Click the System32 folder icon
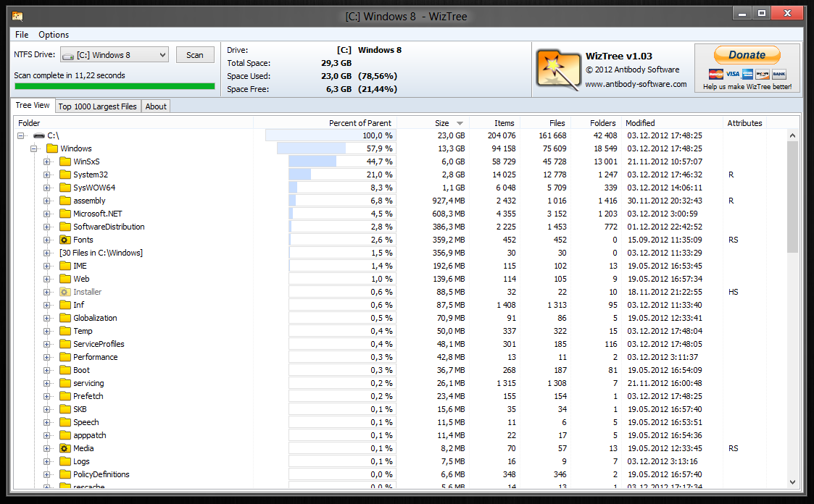 [65, 175]
